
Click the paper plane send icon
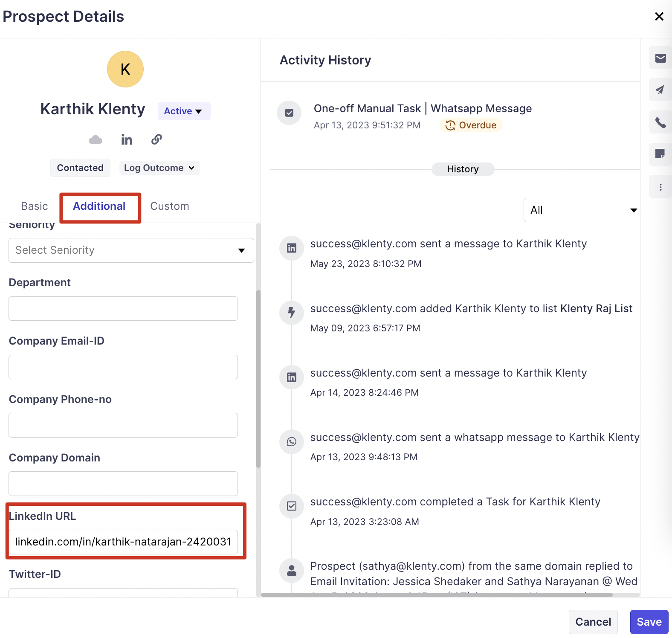660,90
